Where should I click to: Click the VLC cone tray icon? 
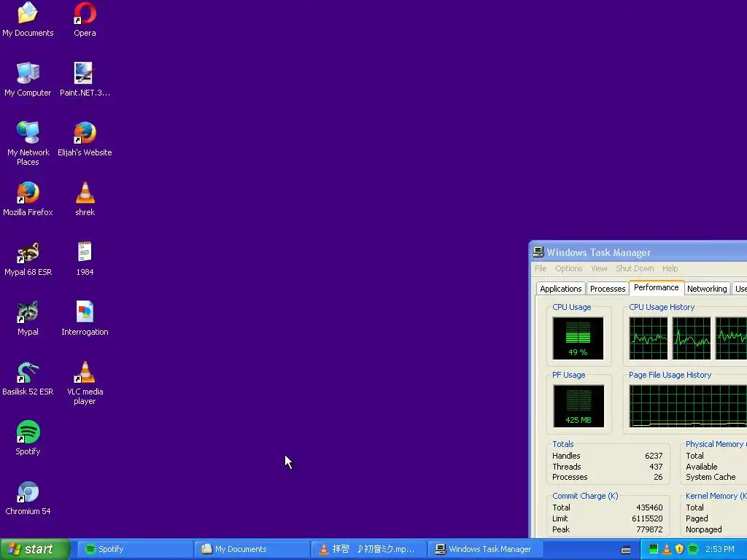pos(667,549)
